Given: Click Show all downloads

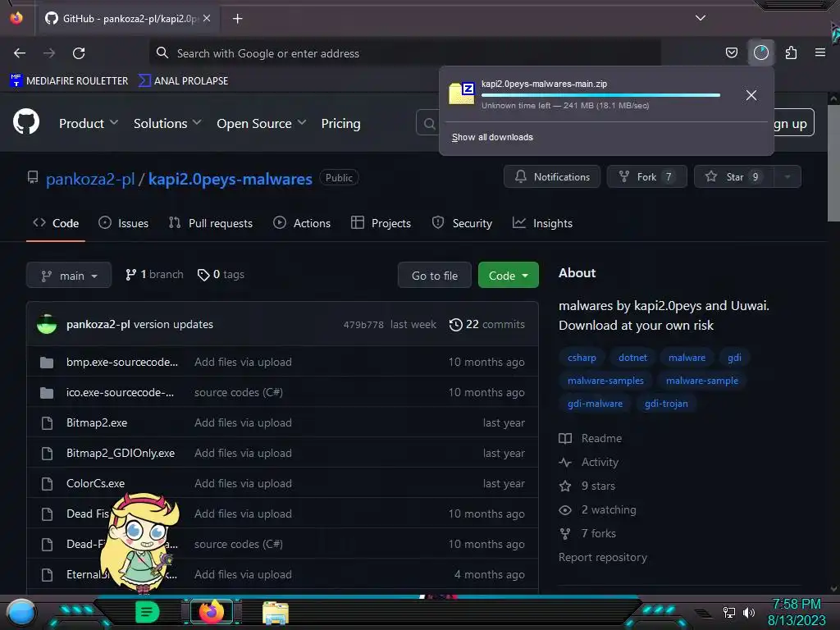Looking at the screenshot, I should [492, 137].
